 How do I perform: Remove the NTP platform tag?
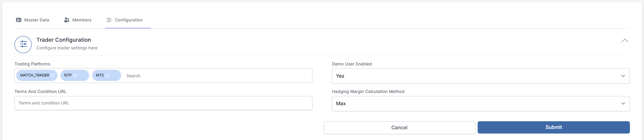(x=75, y=75)
